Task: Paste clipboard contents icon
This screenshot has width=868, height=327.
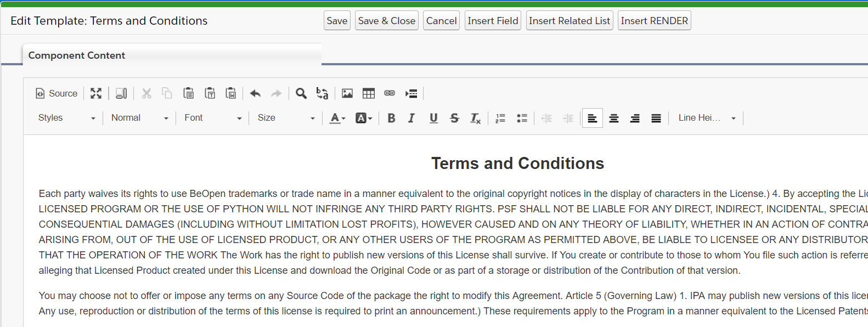Action: (x=189, y=94)
